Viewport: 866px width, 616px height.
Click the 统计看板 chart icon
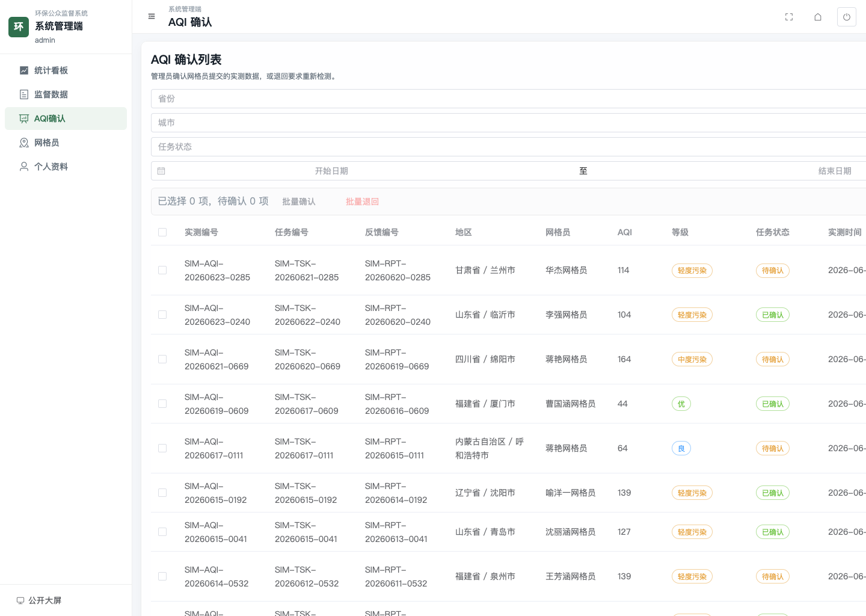[x=24, y=70]
